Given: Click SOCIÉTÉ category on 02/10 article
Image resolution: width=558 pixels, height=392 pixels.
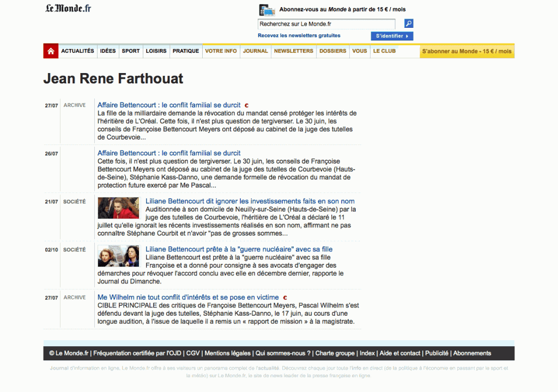Looking at the screenshot, I should pos(75,250).
